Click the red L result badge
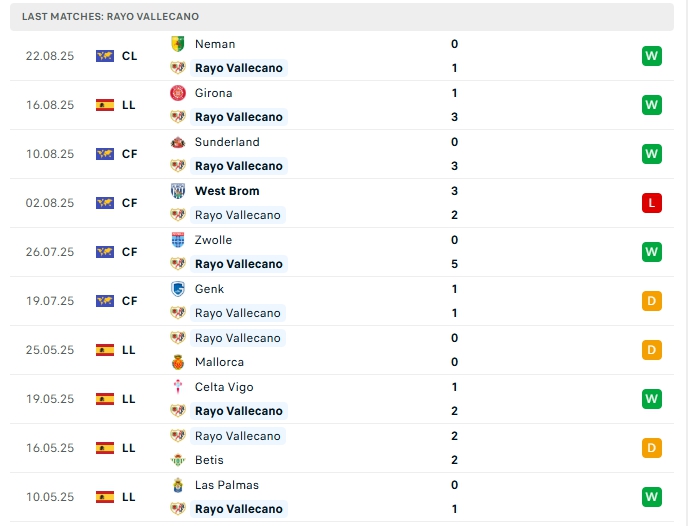The height and width of the screenshot is (526, 688). (x=652, y=203)
